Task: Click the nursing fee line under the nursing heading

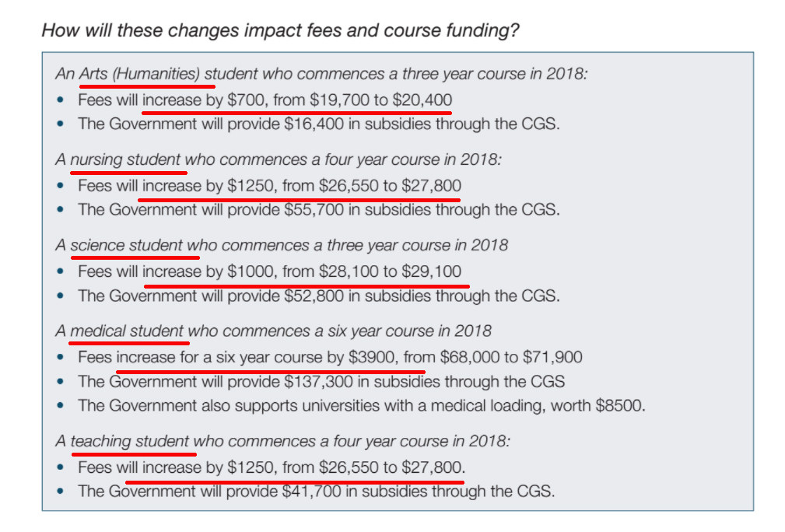Action: [x=269, y=186]
